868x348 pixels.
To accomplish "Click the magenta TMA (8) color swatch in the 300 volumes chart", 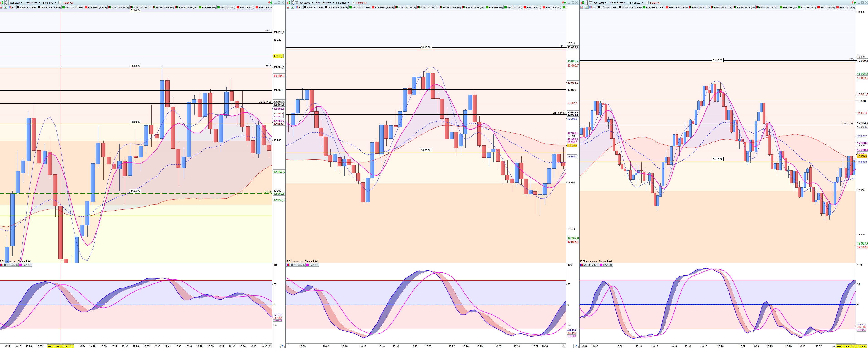I will [x=601, y=265].
